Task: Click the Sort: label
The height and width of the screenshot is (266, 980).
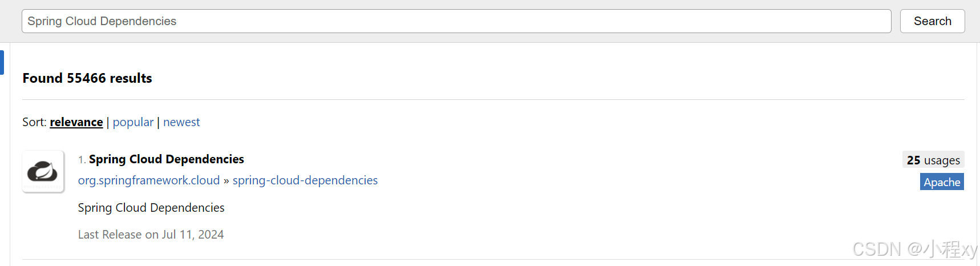Action: (x=34, y=122)
